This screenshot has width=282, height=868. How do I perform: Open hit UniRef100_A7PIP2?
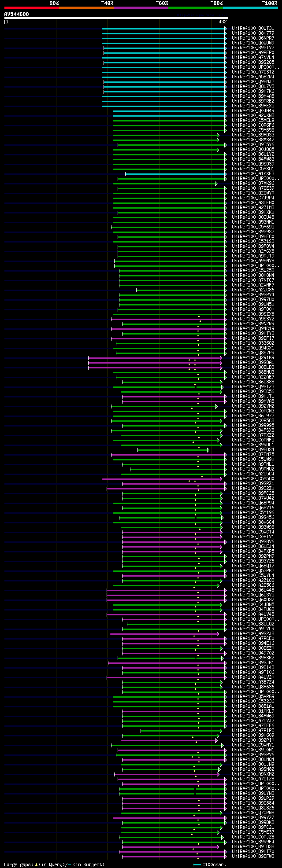click(x=253, y=731)
